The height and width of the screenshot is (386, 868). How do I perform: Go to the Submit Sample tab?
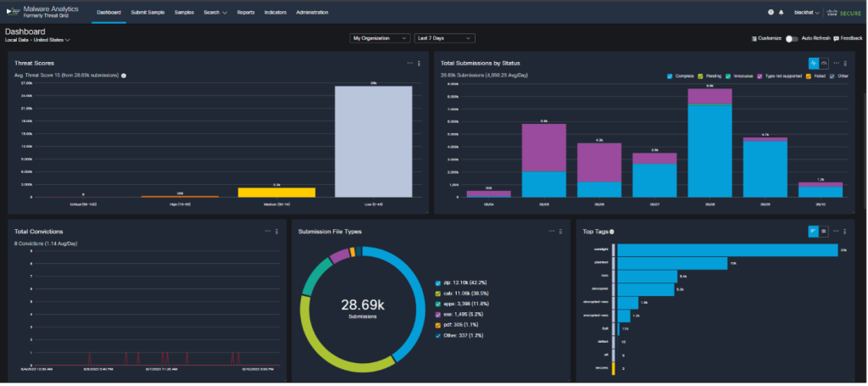tap(148, 13)
